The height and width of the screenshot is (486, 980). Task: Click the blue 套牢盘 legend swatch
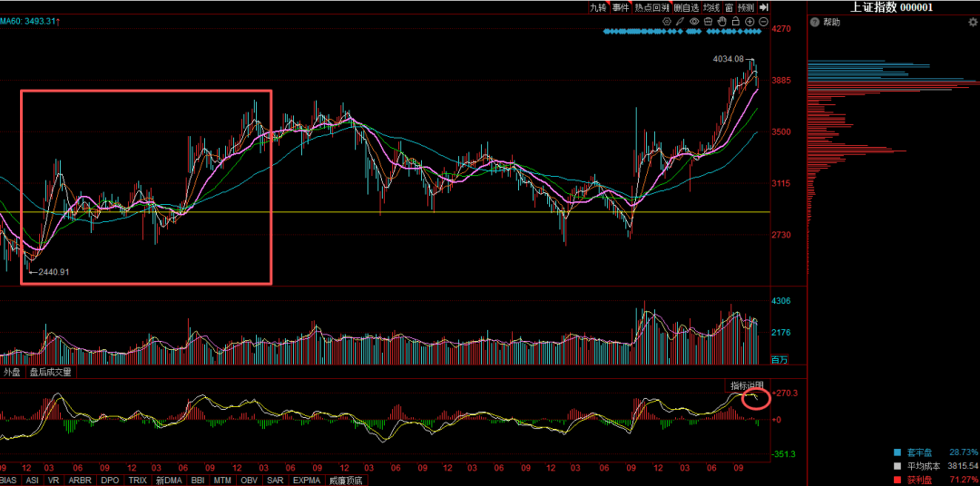(x=897, y=451)
